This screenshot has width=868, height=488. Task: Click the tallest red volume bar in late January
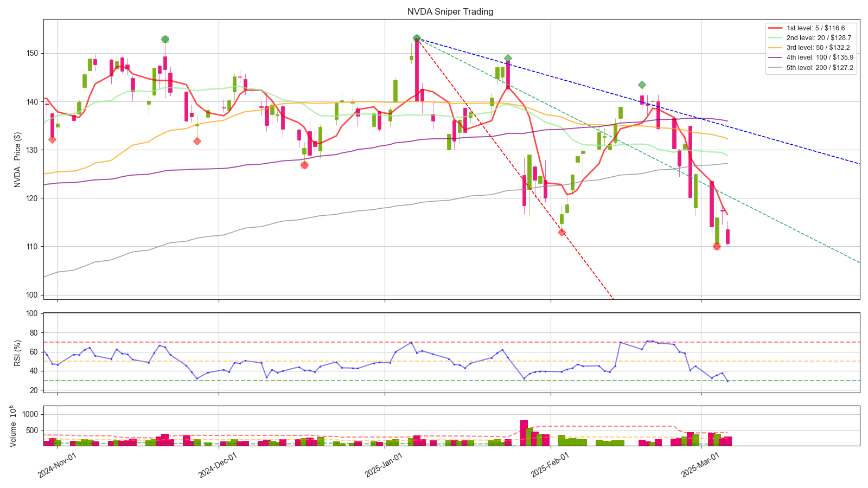pyautogui.click(x=524, y=433)
